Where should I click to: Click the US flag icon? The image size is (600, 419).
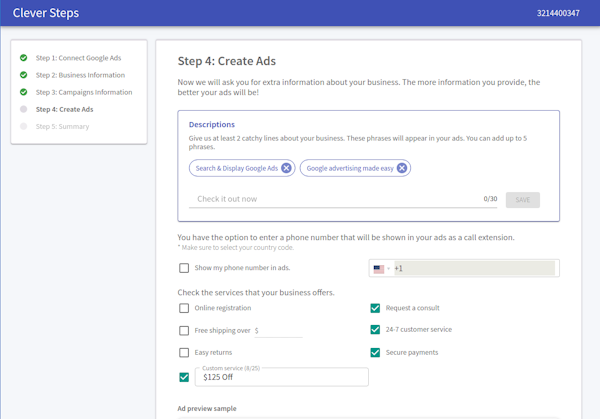(379, 268)
